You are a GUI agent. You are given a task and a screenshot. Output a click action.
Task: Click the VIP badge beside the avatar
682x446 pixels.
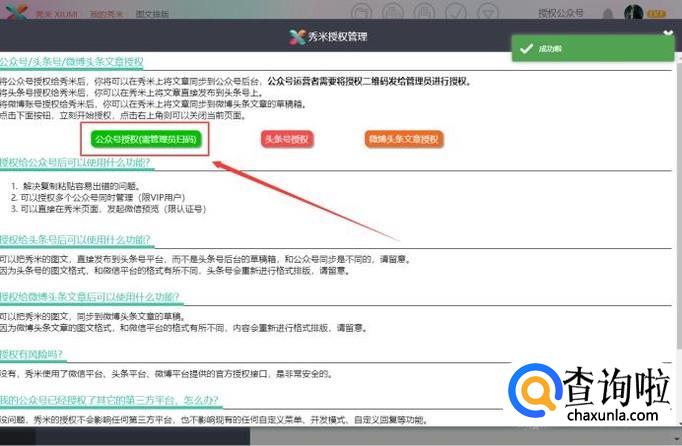pyautogui.click(x=656, y=14)
